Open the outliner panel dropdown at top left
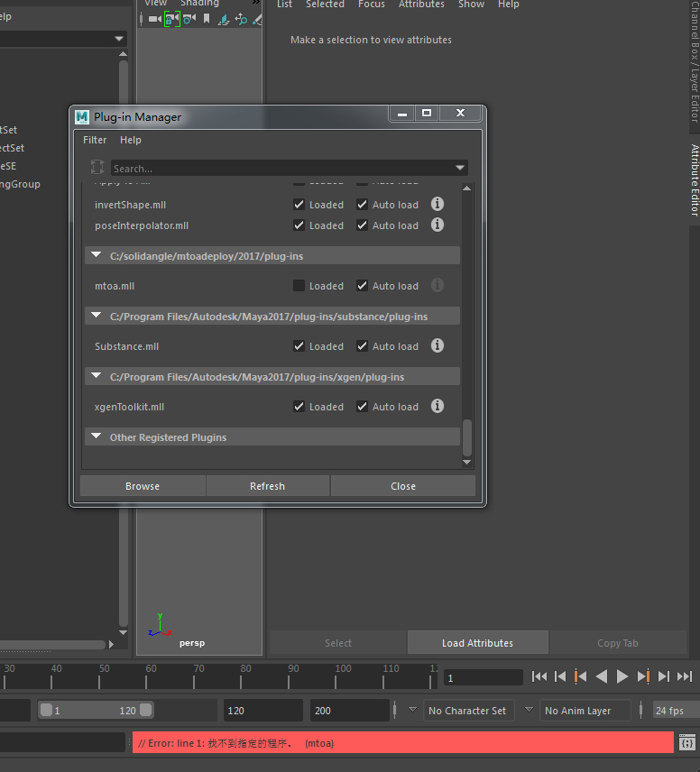 tap(119, 39)
